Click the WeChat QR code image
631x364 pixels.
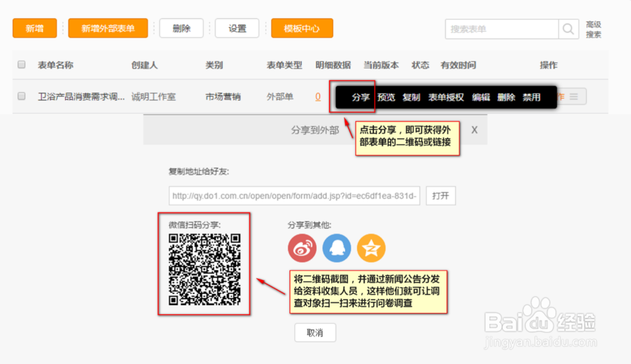204,269
